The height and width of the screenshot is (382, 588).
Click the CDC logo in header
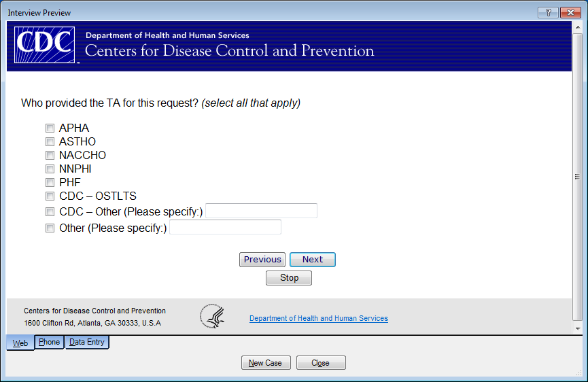(x=45, y=45)
